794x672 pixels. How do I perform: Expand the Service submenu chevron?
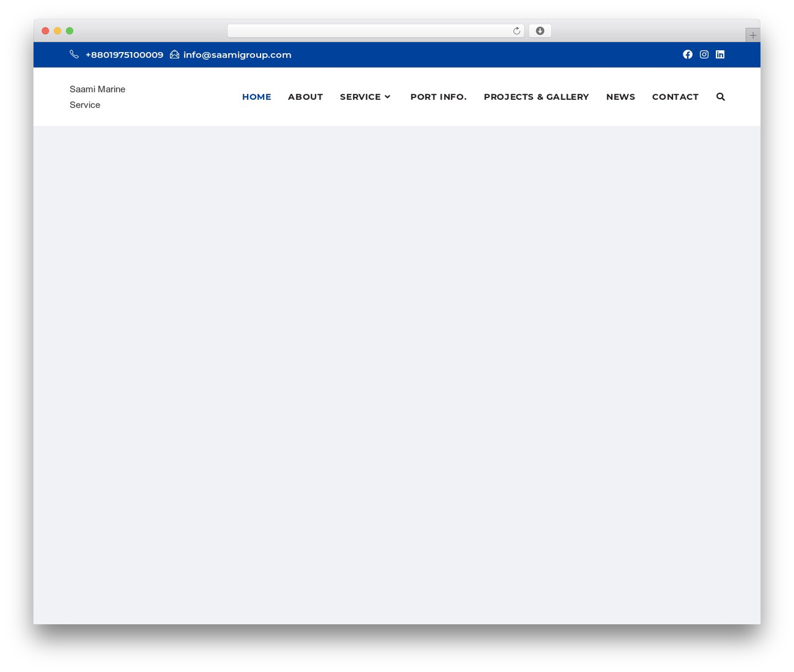tap(388, 97)
